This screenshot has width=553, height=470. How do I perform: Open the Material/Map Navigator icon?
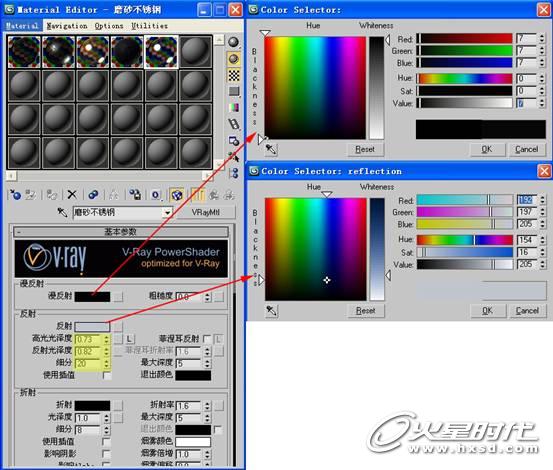pos(233,173)
